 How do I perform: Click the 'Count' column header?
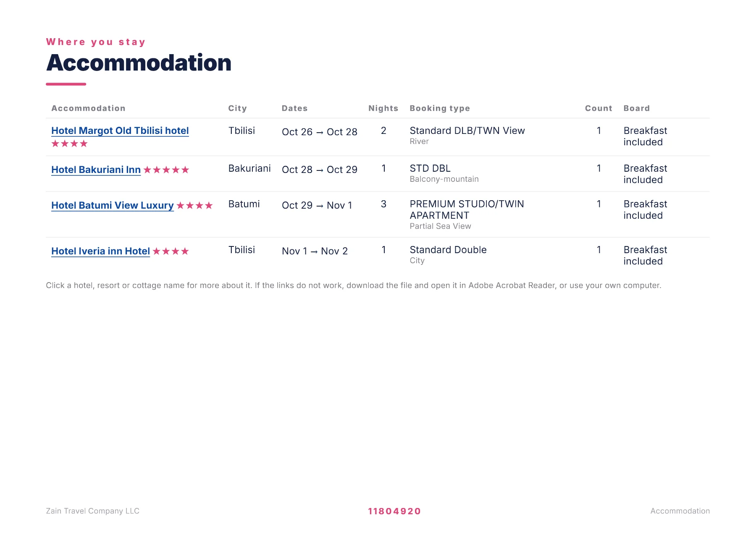598,108
